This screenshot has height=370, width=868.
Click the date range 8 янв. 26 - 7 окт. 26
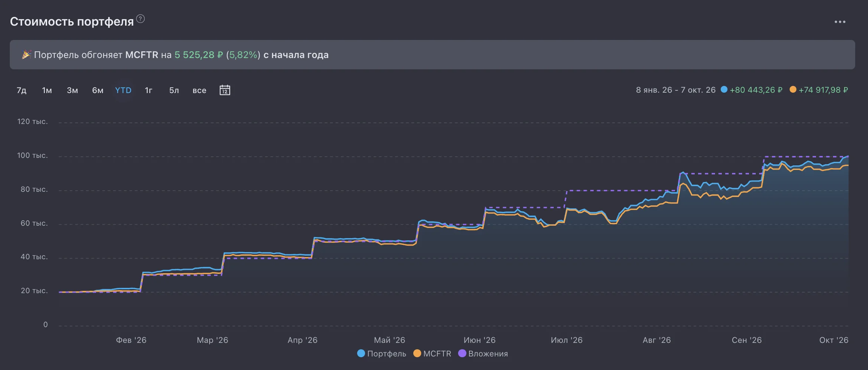[675, 90]
